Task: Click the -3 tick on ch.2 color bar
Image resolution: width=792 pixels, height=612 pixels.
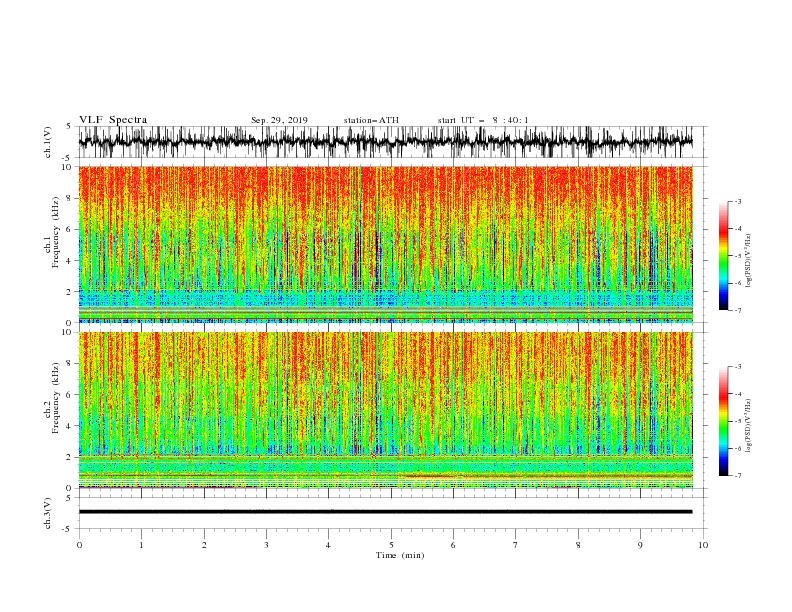Action: coord(737,367)
